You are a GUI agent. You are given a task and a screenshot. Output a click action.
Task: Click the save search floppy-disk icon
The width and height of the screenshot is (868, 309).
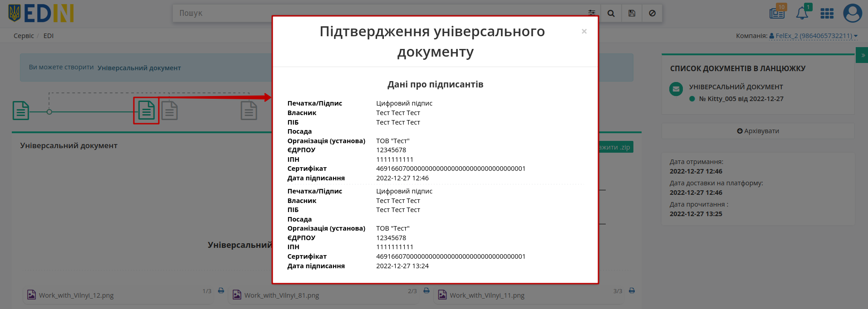(632, 13)
